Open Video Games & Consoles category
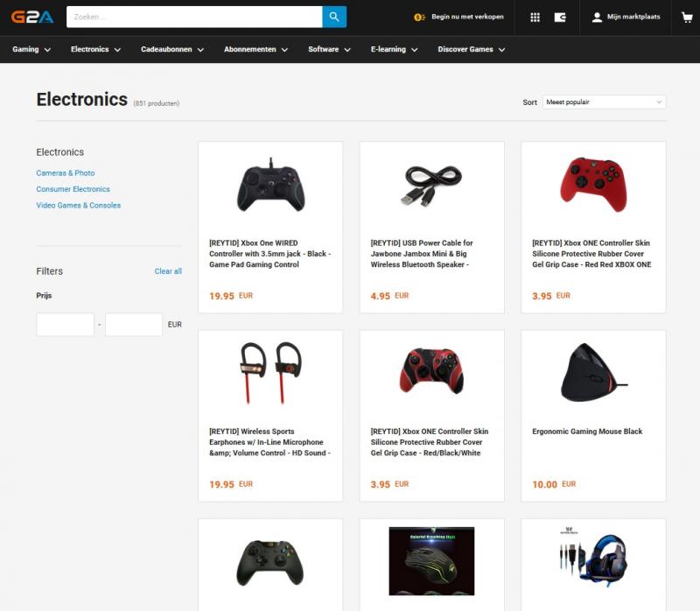The height and width of the screenshot is (611, 700). pos(79,205)
